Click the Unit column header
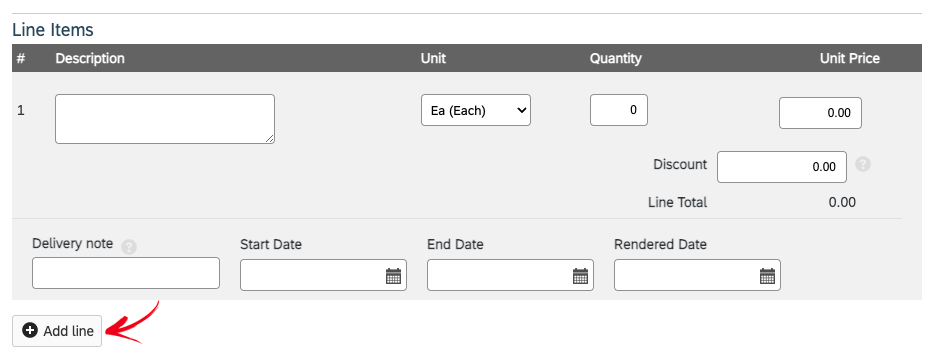Viewport: 937px width, 360px height. (x=433, y=59)
